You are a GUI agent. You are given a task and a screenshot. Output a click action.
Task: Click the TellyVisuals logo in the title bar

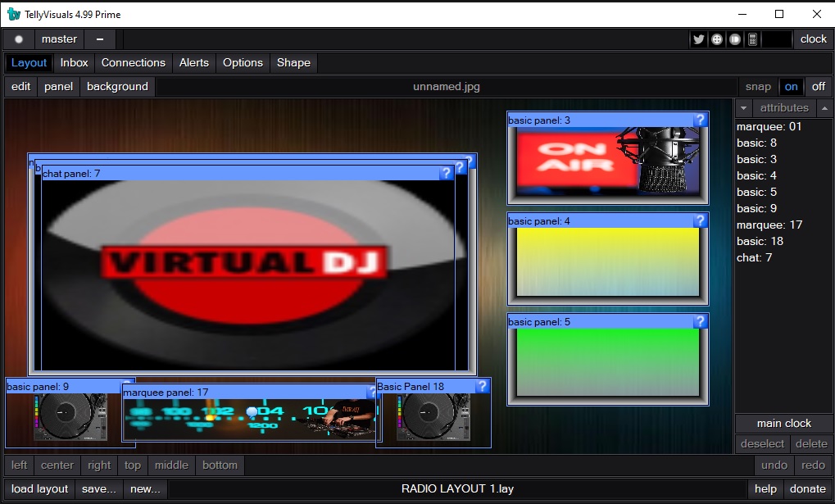13,15
